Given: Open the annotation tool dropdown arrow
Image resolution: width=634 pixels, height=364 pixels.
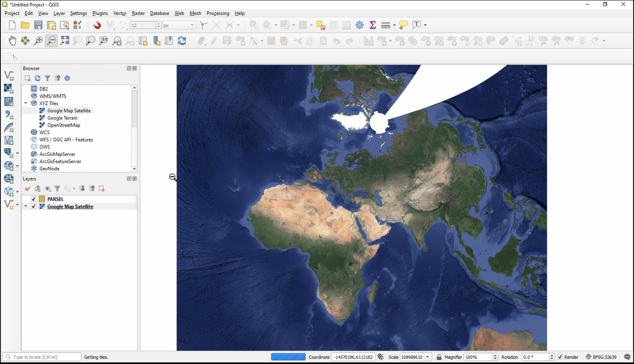Looking at the screenshot, I should coord(425,25).
